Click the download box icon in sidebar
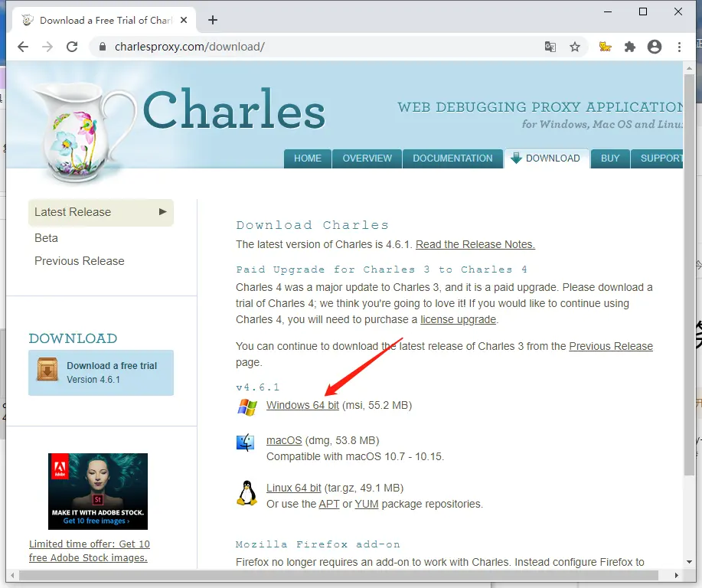Image resolution: width=702 pixels, height=588 pixels. (x=47, y=370)
